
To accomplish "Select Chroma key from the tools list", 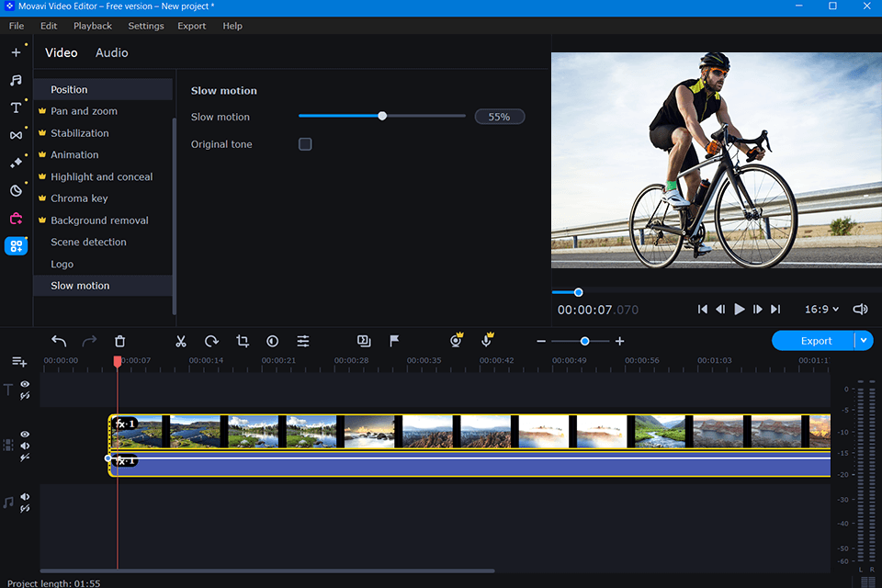I will (79, 198).
